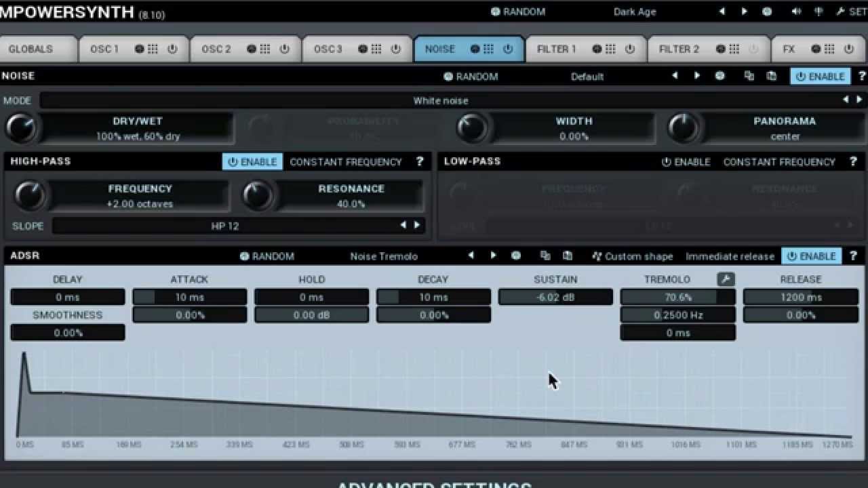Open the FX tab grid icon
The height and width of the screenshot is (488, 868).
829,49
